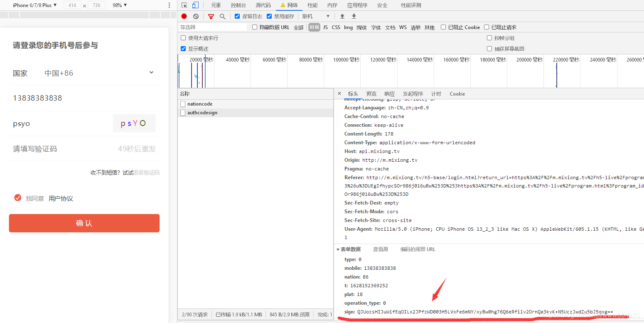The height and width of the screenshot is (323, 644).
Task: Filter requests by CSS
Action: (x=336, y=27)
